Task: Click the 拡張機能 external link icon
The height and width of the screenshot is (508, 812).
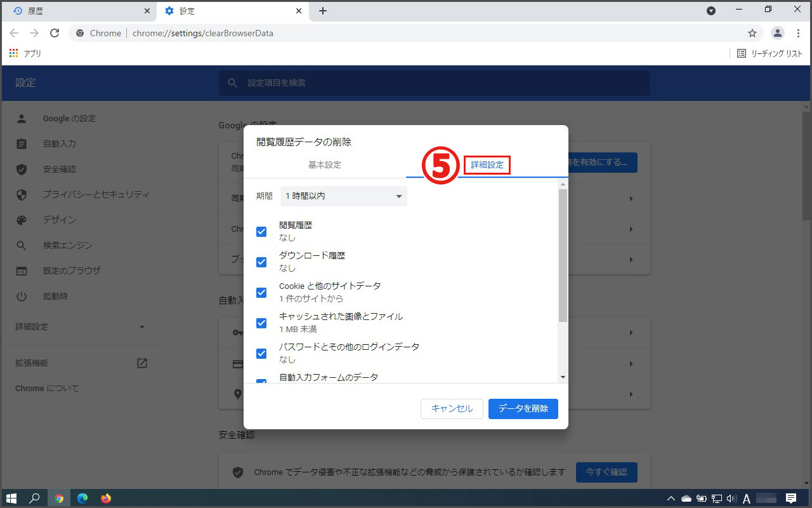Action: click(142, 363)
